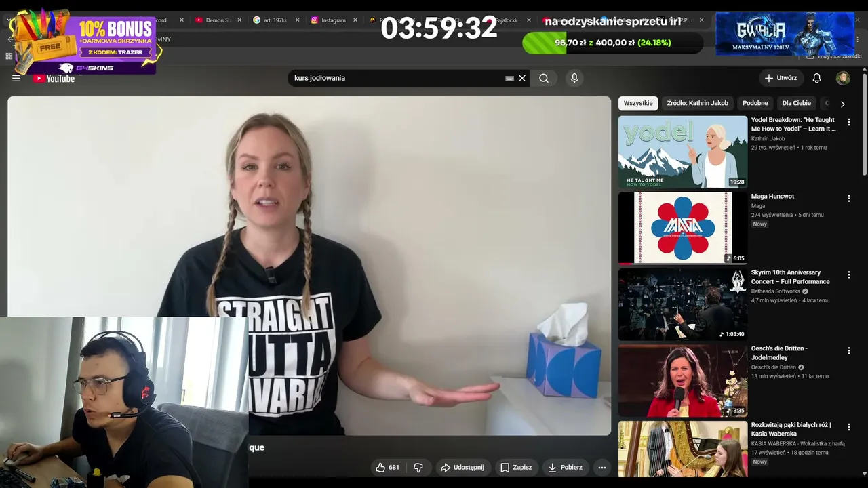Close the 'art. 197kk' browser tab
This screenshot has width=868, height=488.
[x=297, y=20]
